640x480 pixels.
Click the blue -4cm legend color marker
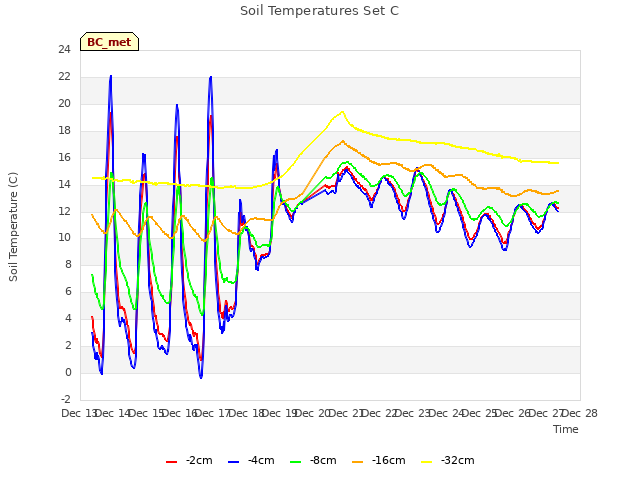click(x=233, y=462)
